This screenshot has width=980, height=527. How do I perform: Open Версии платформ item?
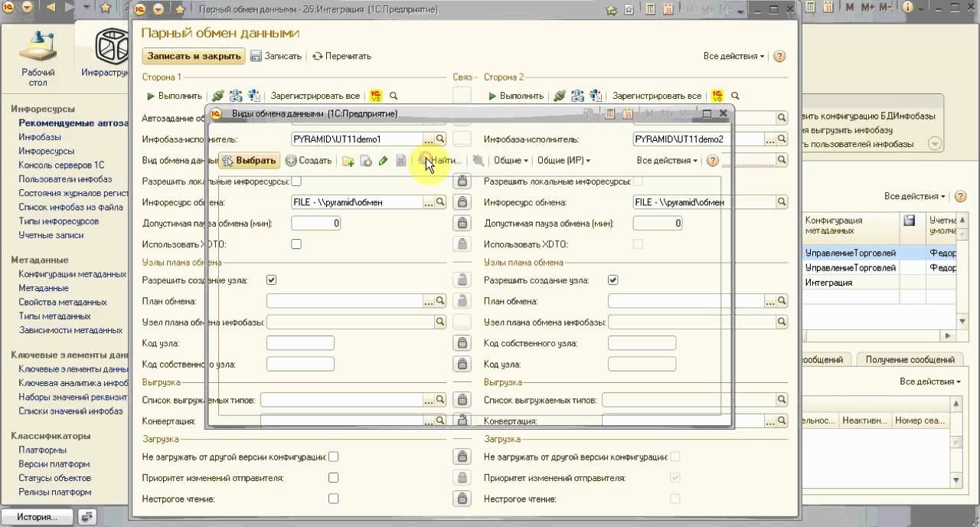54,464
